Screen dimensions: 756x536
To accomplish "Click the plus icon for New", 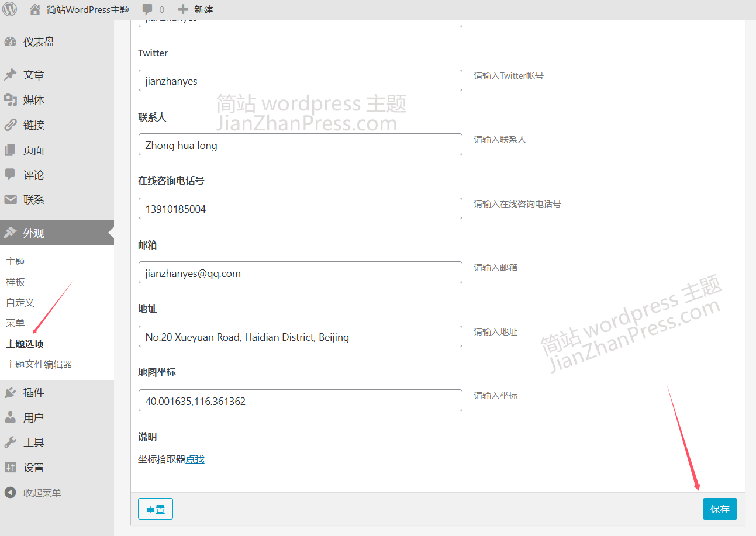I will coord(183,9).
